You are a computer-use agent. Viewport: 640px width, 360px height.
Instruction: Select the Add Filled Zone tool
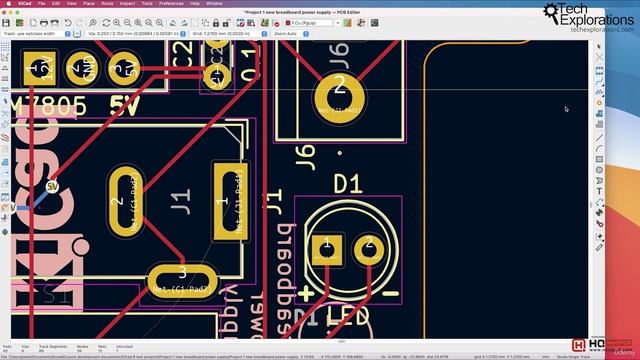pyautogui.click(x=599, y=113)
